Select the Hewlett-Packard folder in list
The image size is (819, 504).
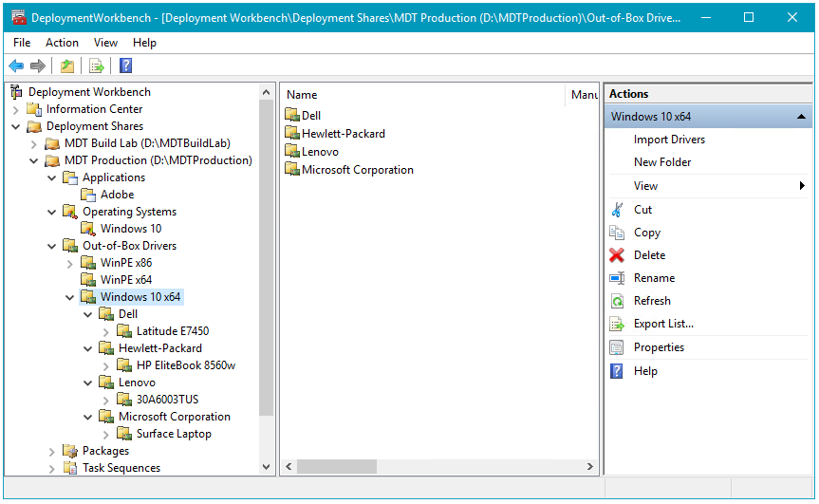[x=343, y=134]
